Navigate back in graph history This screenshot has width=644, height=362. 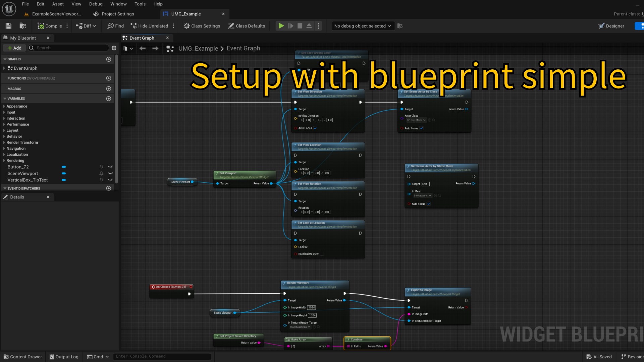coord(143,49)
